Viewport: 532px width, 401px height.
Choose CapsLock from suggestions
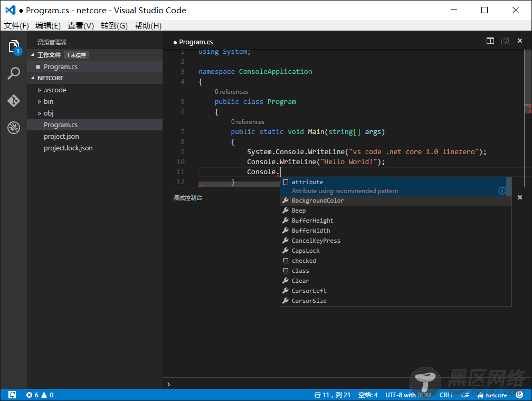coord(396,251)
